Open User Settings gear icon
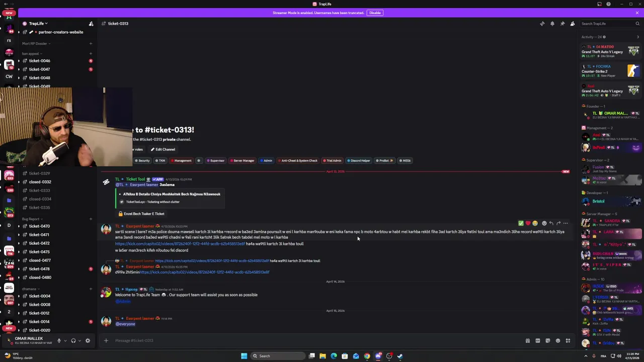This screenshot has width=644, height=362. pos(88,341)
